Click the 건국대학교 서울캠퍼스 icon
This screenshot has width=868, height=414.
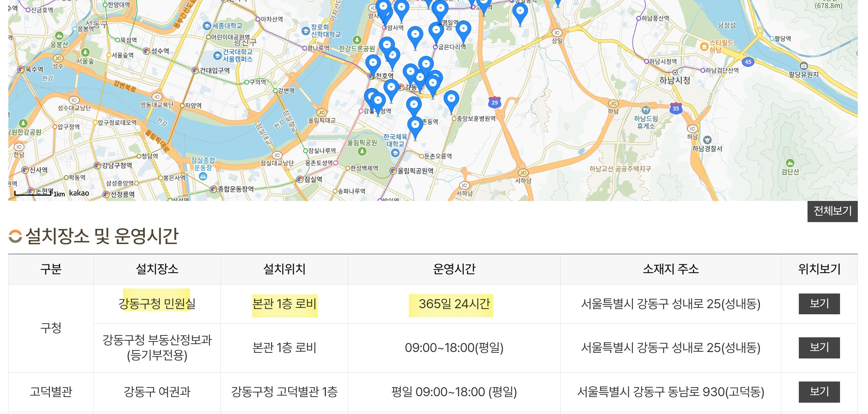[x=217, y=56]
